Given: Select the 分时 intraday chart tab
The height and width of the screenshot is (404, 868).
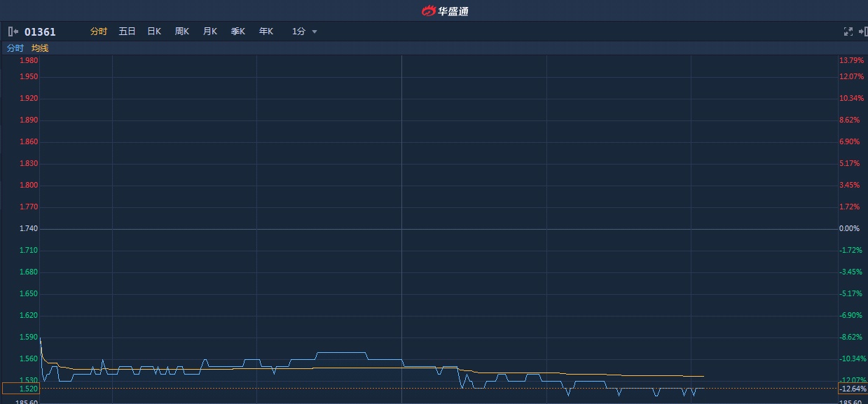Looking at the screenshot, I should pos(99,32).
